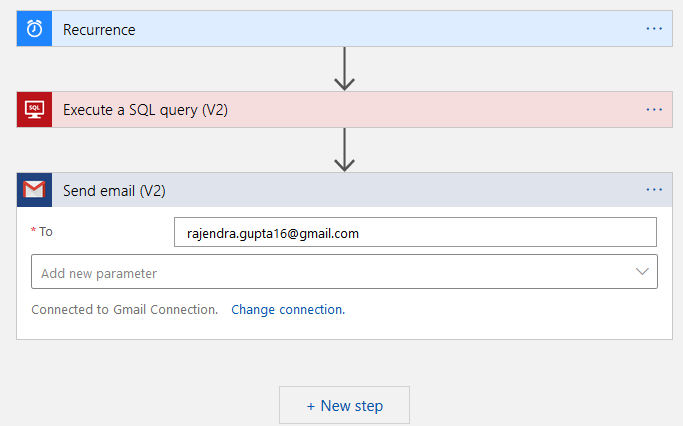Click the Change connection link
This screenshot has width=683, height=426.
point(288,310)
